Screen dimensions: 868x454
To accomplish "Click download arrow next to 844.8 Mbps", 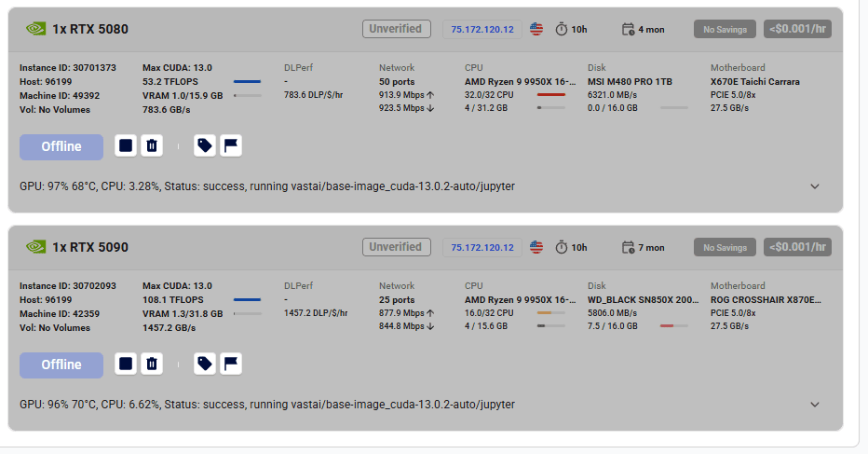I will tap(430, 326).
